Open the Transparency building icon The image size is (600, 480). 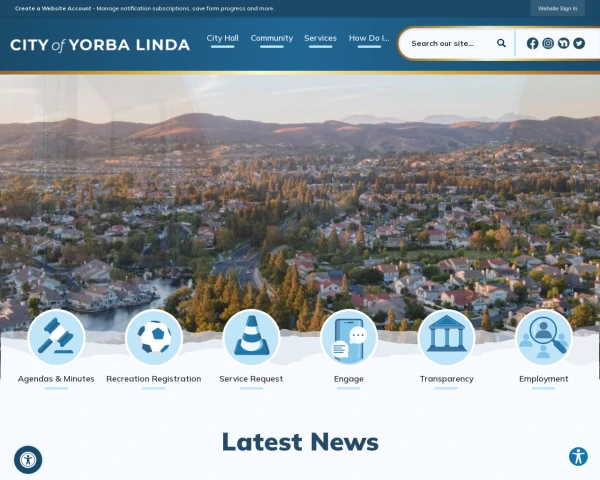446,337
